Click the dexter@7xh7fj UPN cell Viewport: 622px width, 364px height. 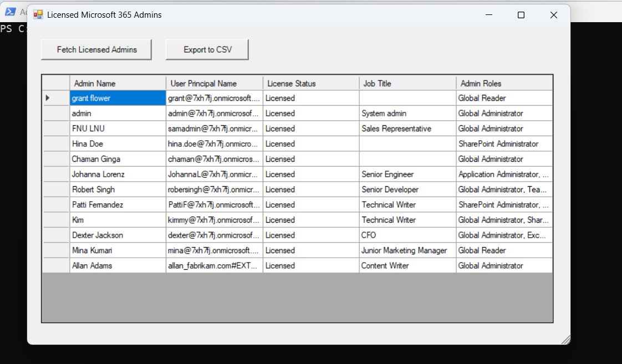tap(214, 235)
